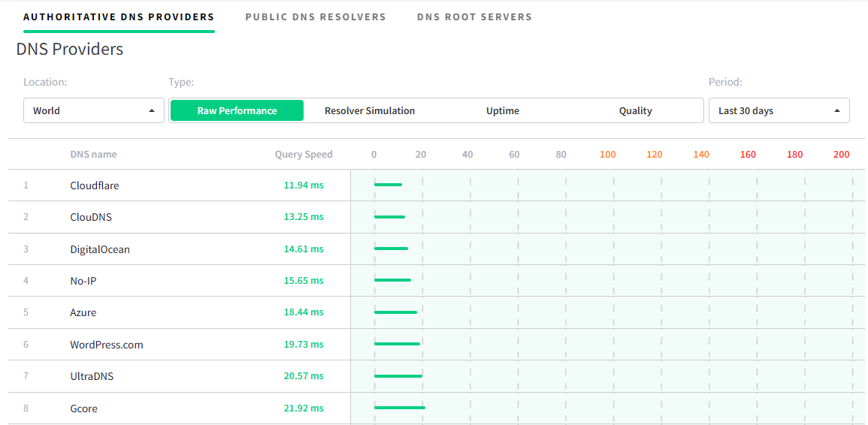Open the Authoritative DNS Providers tab
This screenshot has width=868, height=425.
119,17
